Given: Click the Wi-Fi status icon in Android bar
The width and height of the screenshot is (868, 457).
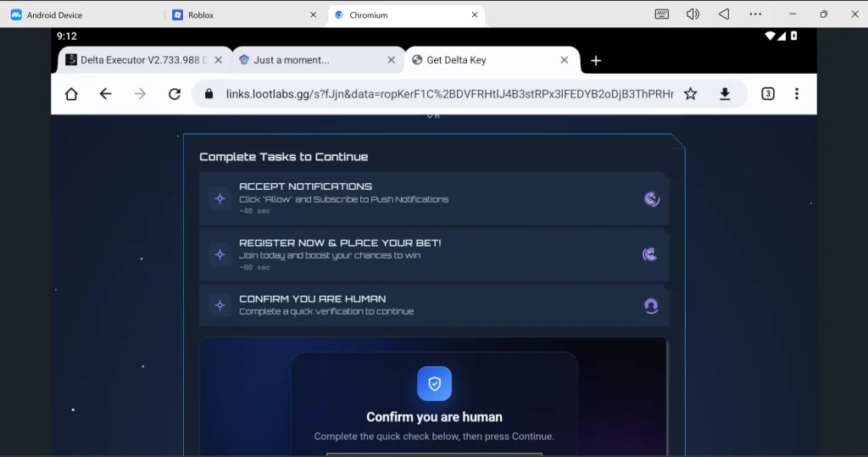Looking at the screenshot, I should [770, 36].
